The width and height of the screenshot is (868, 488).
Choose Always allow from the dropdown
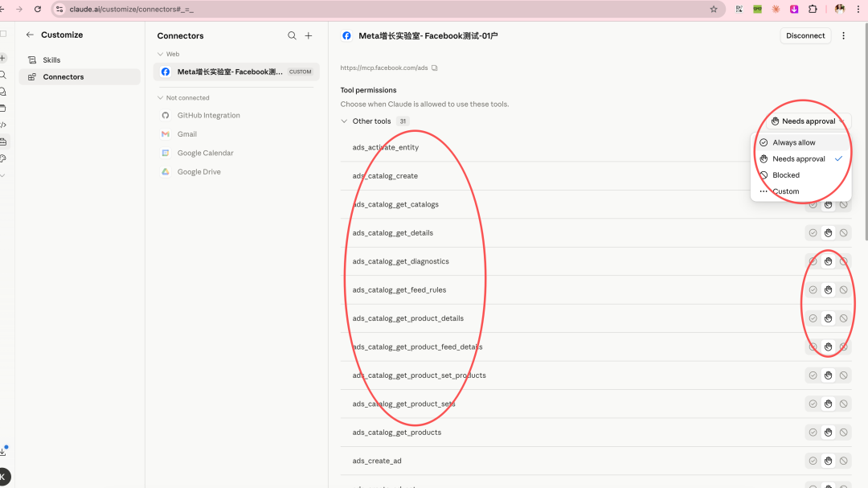[800, 142]
